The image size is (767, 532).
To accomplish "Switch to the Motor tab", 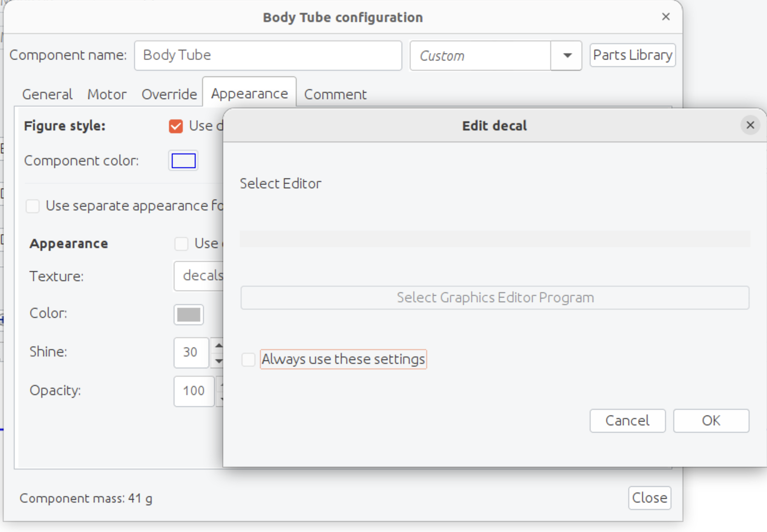I will point(107,94).
